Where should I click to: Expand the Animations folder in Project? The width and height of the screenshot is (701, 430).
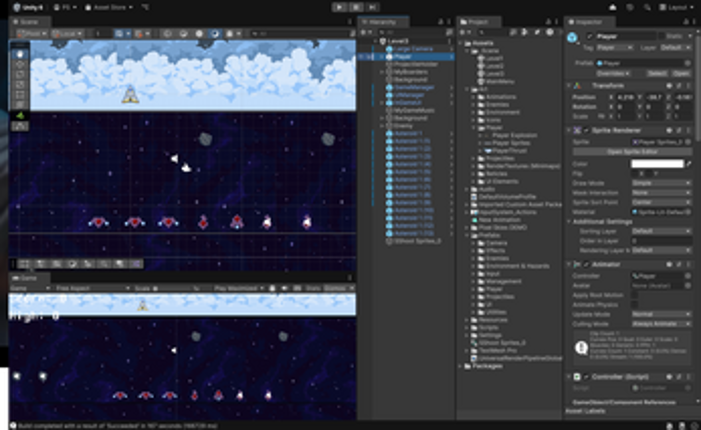pyautogui.click(x=473, y=97)
